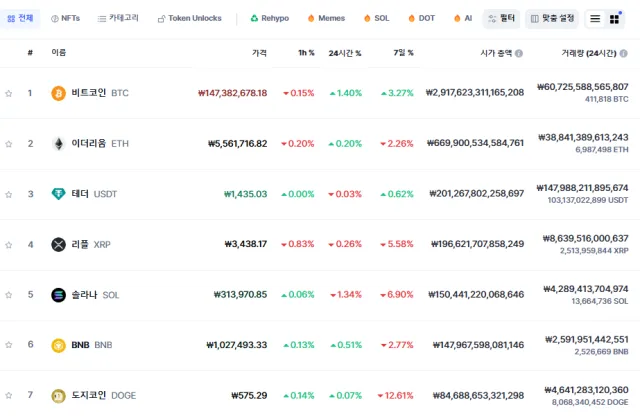The width and height of the screenshot is (640, 418).
Task: Click Tether price ₩1,435.03
Action: pos(246,194)
